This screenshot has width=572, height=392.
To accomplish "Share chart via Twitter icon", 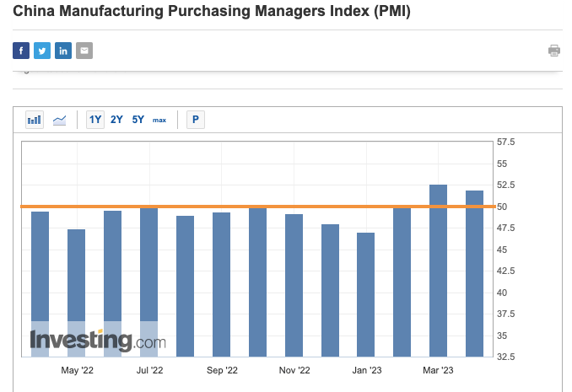I will click(x=42, y=51).
